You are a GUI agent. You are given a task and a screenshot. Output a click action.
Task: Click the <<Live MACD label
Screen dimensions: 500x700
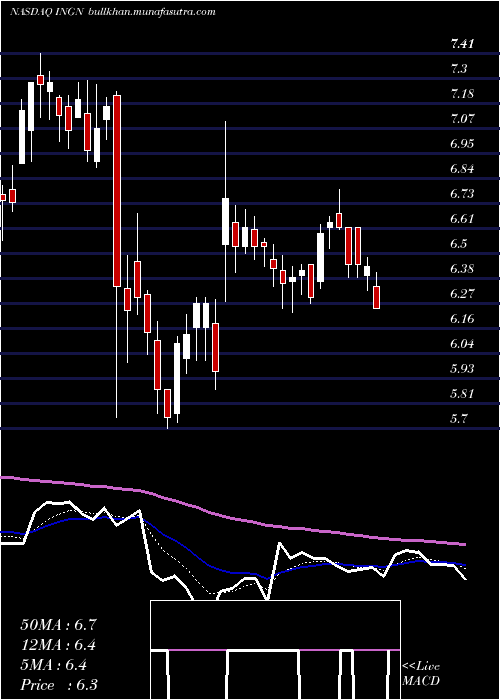tap(421, 673)
